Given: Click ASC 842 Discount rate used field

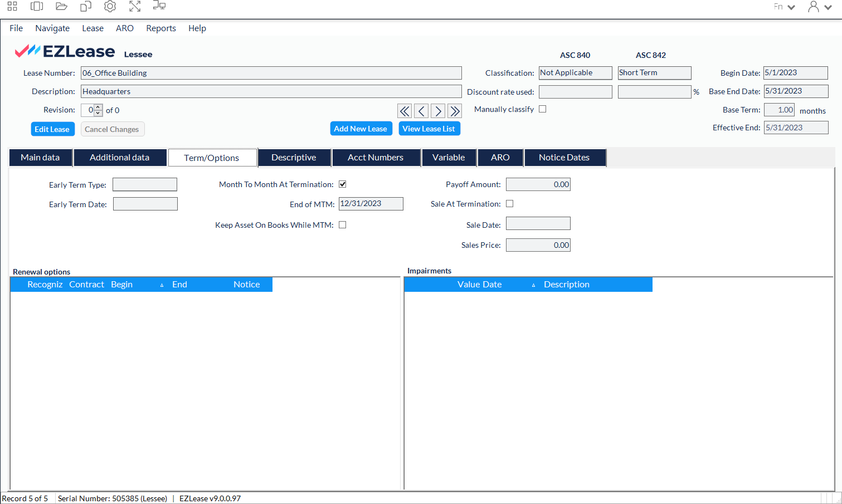Looking at the screenshot, I should [x=654, y=92].
